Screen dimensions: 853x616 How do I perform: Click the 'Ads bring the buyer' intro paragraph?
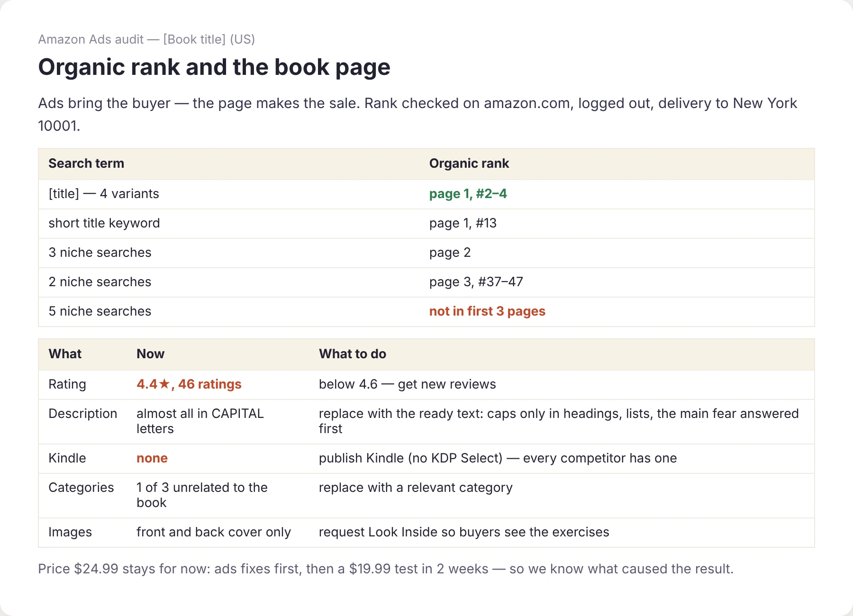coord(417,115)
